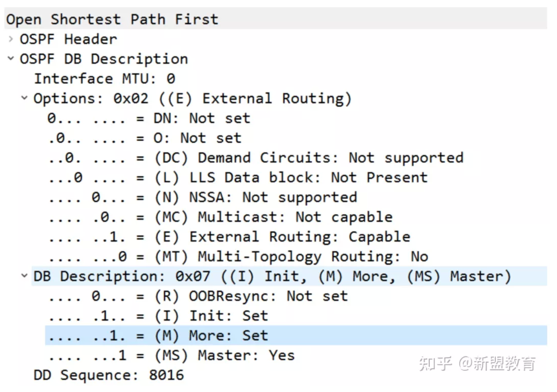Select the Open Shortest Path First row

tap(112, 19)
